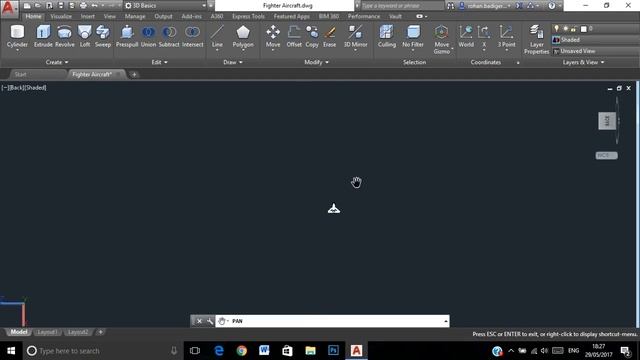
Task: Switch to the Layout1 tab
Action: (47, 332)
